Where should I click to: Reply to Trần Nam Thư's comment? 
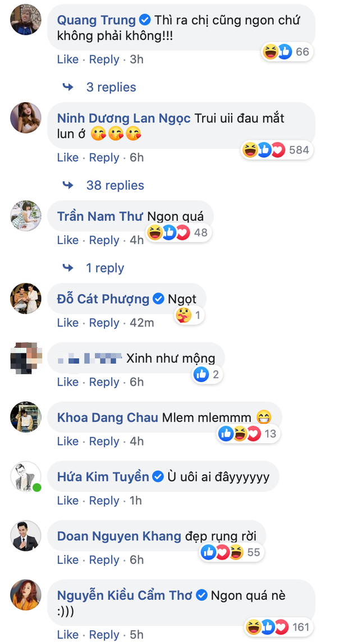(104, 240)
